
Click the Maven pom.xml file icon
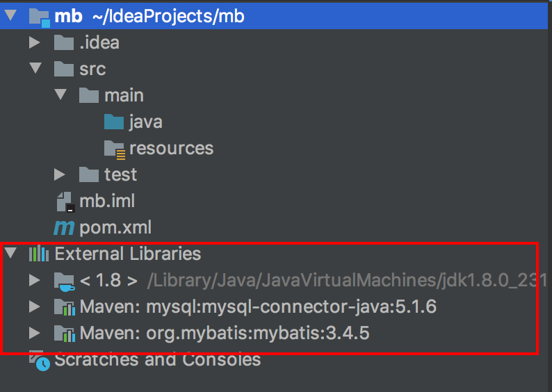(x=64, y=227)
